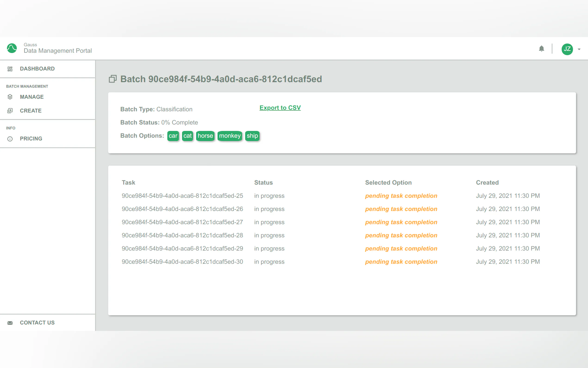588x368 pixels.
Task: Click the Dashboard grid icon
Action: (x=10, y=69)
